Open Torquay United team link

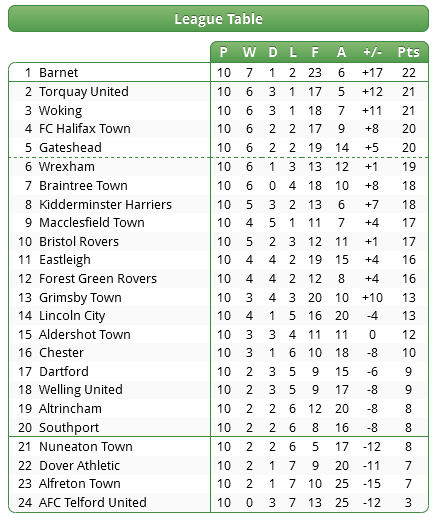84,92
